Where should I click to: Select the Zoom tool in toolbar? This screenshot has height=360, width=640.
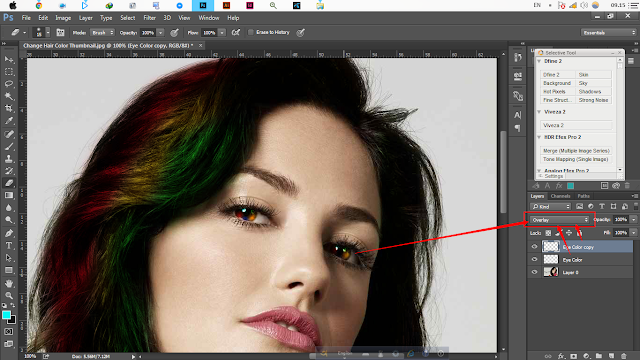(x=9, y=295)
